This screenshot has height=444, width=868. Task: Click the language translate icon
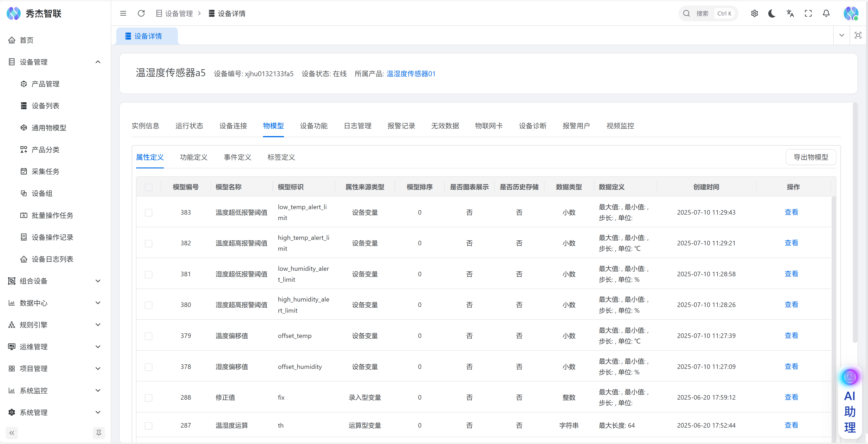coord(790,13)
